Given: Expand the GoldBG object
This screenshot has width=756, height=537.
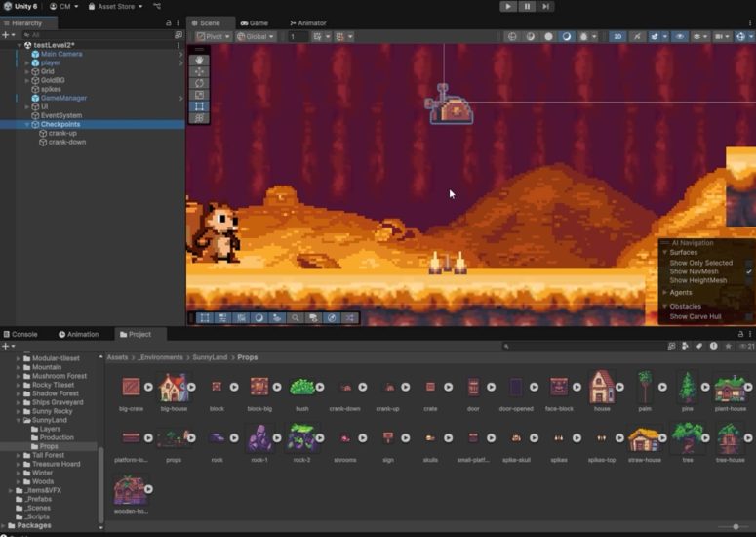Looking at the screenshot, I should coord(27,80).
